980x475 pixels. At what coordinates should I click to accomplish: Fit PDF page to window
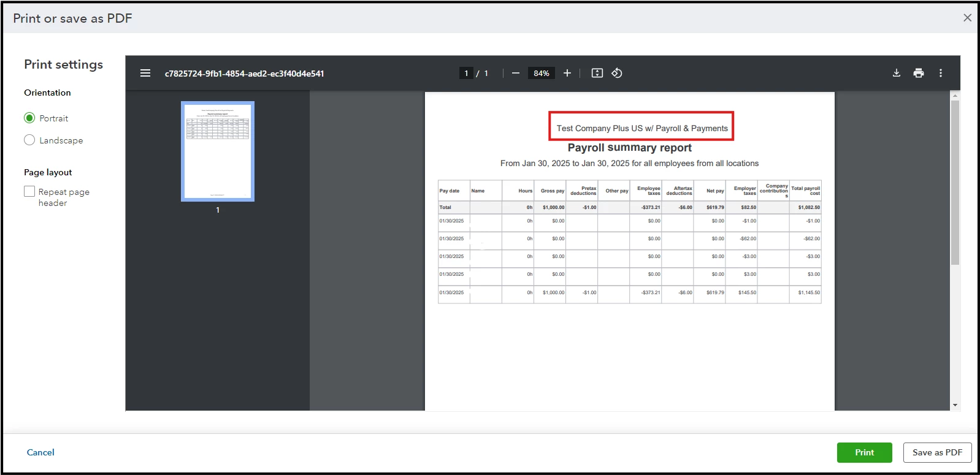(x=597, y=73)
